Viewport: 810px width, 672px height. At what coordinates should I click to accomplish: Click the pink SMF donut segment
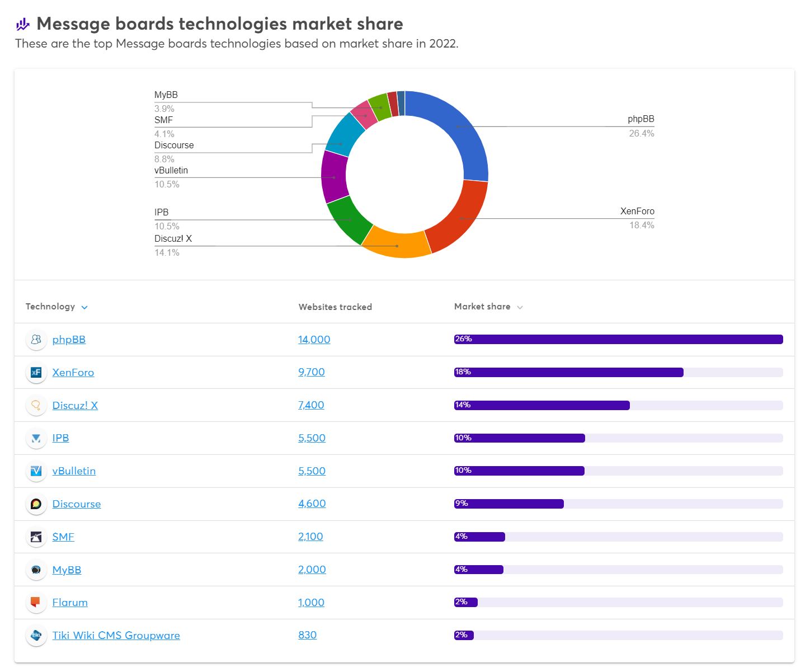click(364, 115)
